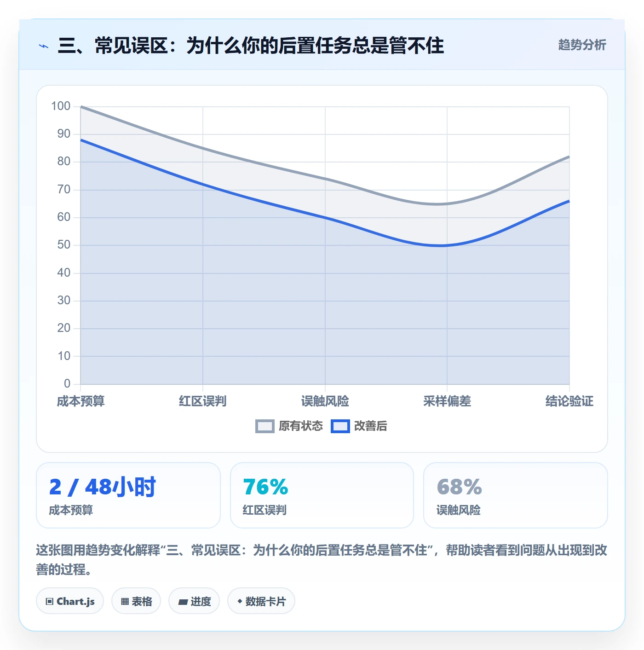Toggle the 原有状态 legend swatch

264,426
